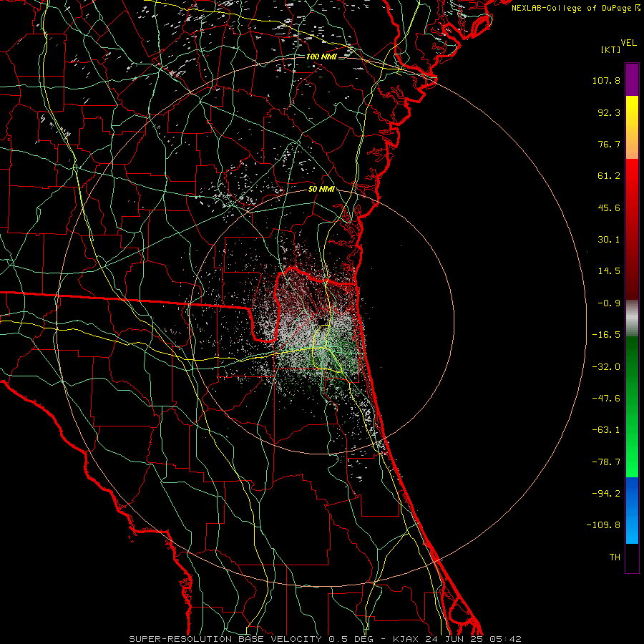Select the gray near-zero segment of the scale
The height and width of the screenshot is (644, 644).
(x=632, y=318)
